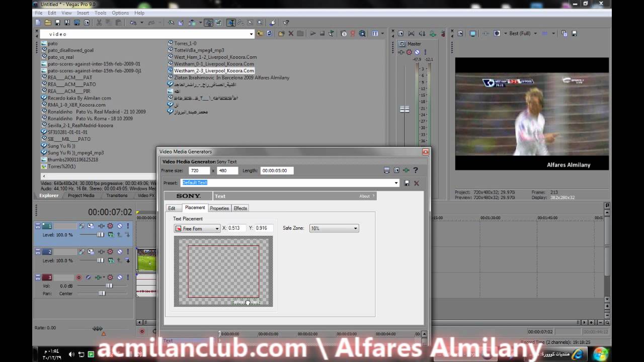
Task: Click track 1 compositing mode icon
Action: [x=111, y=235]
